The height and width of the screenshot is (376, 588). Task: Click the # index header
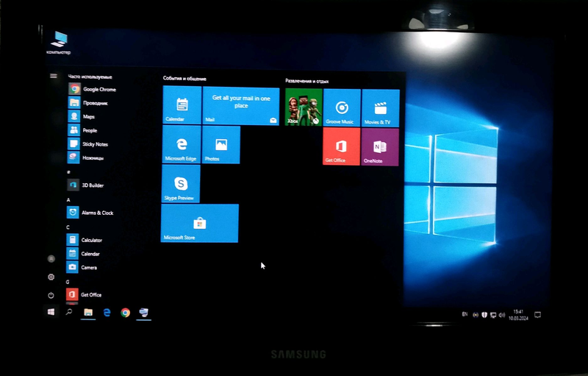68,172
